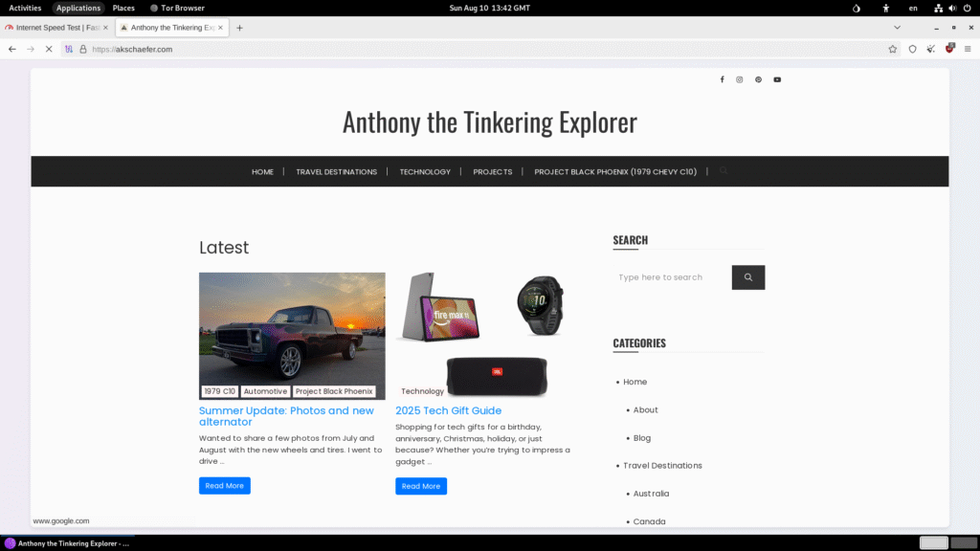Open the en keyboard layout menu

tap(913, 8)
